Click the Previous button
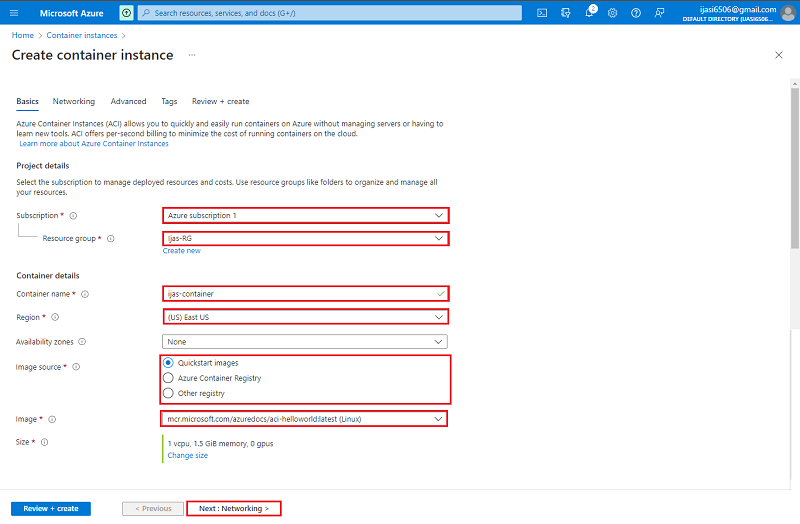This screenshot has width=800, height=524. tap(153, 509)
